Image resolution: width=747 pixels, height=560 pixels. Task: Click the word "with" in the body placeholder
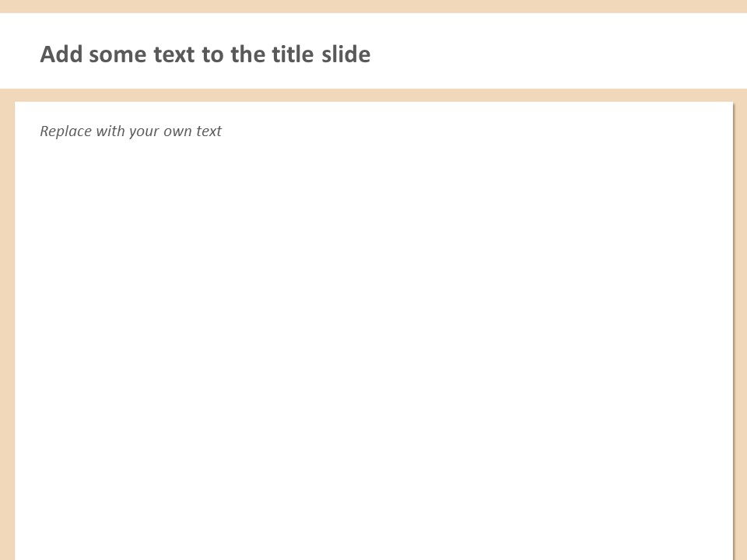coord(110,131)
